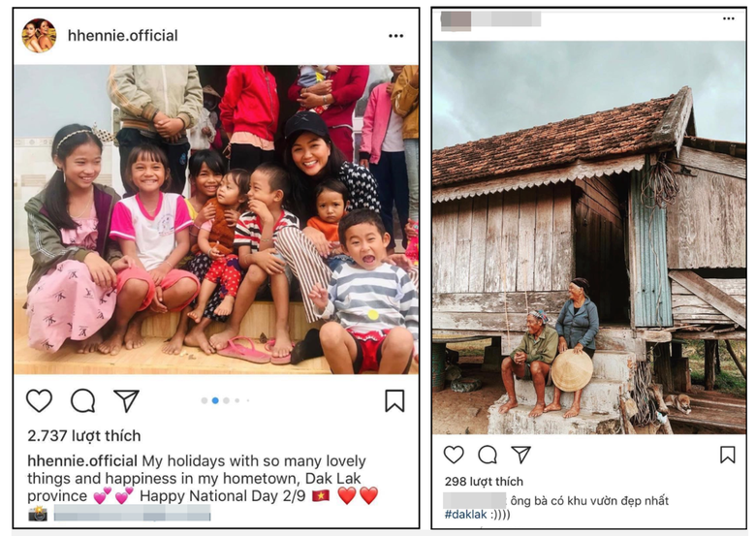This screenshot has height=536, width=756.
Task: Open hhennie.official profile avatar
Action: [x=39, y=36]
